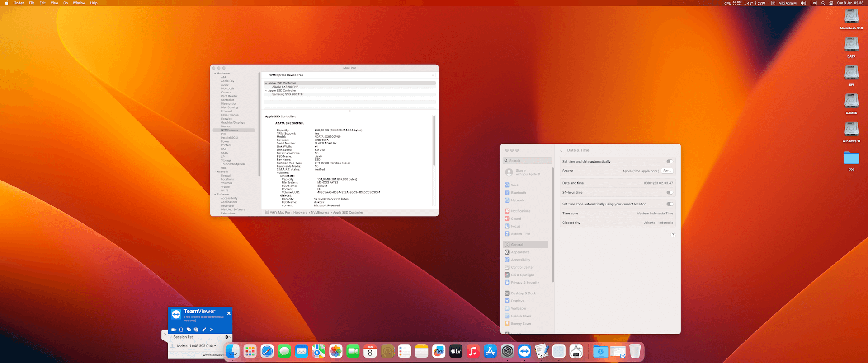Open Privacy & Security in Settings sidebar
This screenshot has width=868, height=363.
522,283
